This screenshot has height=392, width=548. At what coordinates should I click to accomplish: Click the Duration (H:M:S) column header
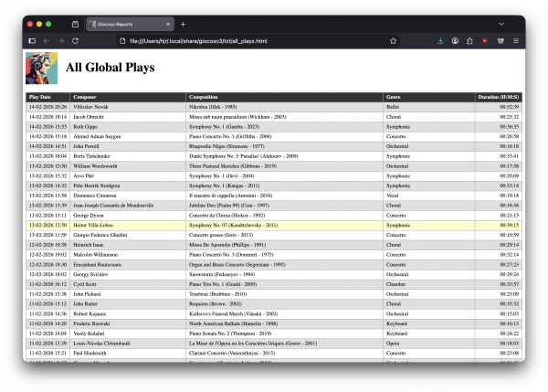tap(499, 96)
